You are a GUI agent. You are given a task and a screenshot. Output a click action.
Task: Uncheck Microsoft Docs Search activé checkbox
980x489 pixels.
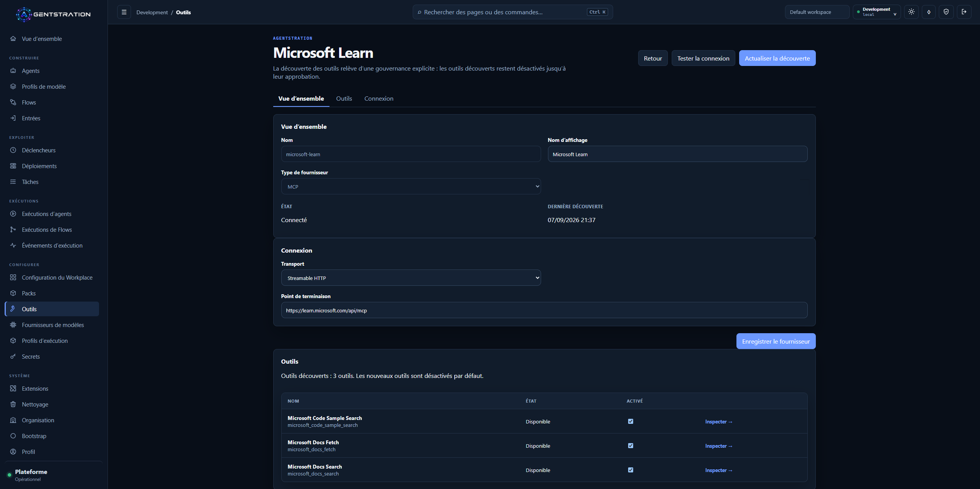630,470
